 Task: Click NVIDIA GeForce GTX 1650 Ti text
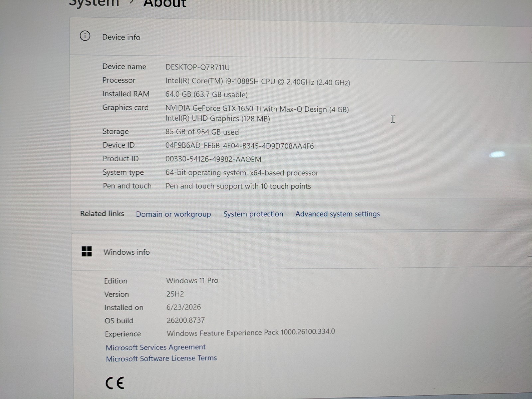point(257,109)
